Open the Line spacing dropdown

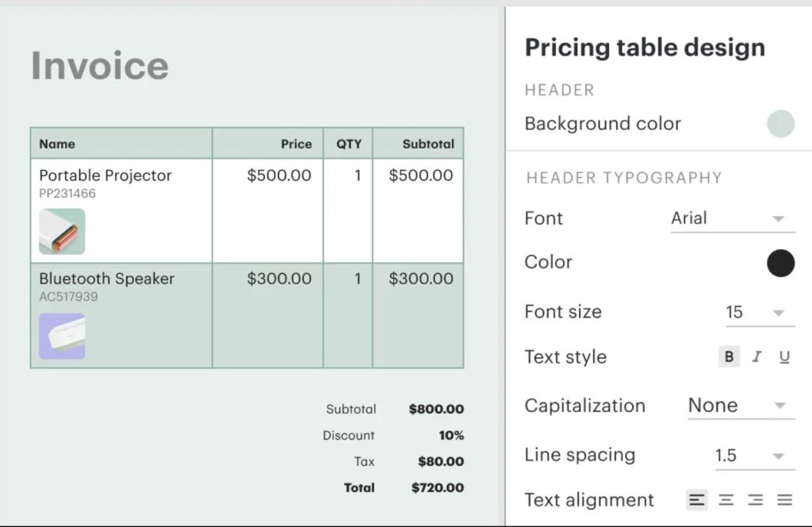pos(754,456)
